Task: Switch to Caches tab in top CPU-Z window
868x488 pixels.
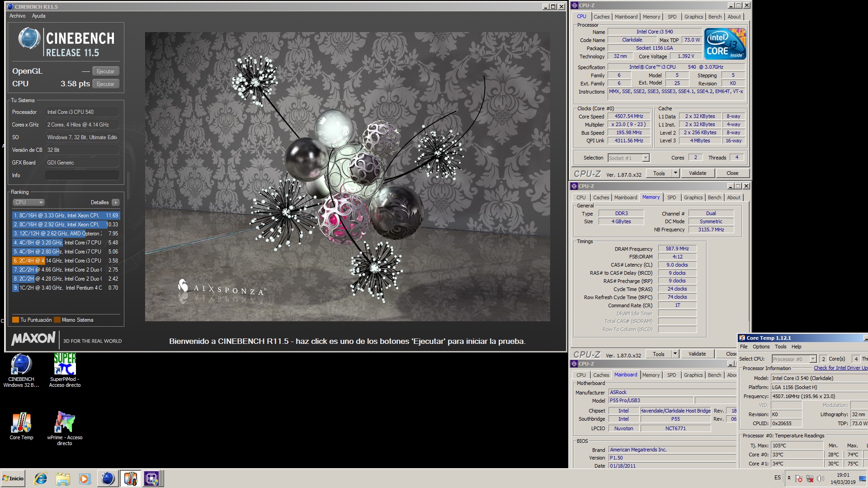Action: coord(601,17)
